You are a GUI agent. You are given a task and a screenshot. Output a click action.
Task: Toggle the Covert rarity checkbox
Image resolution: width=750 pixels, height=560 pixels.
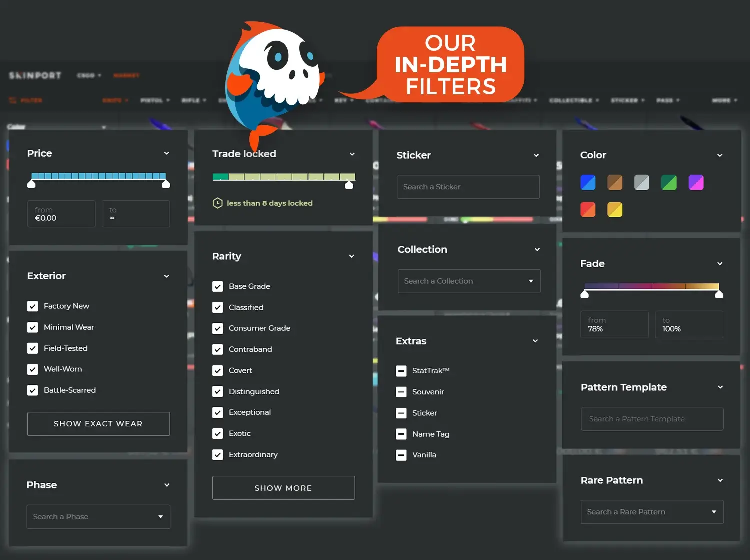point(218,371)
